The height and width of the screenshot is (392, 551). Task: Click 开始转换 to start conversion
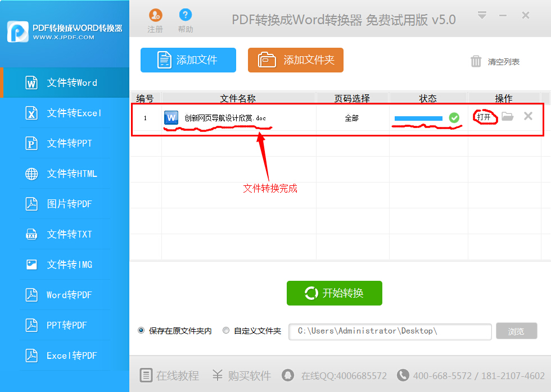(x=334, y=293)
